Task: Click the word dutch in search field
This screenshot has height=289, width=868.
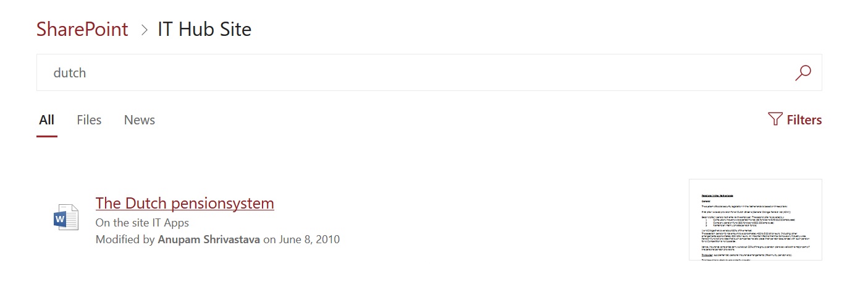Action: 70,72
